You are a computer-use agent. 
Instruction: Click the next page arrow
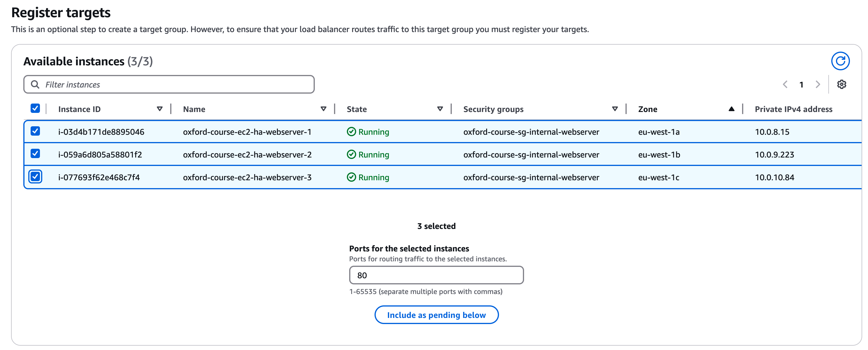(x=818, y=84)
